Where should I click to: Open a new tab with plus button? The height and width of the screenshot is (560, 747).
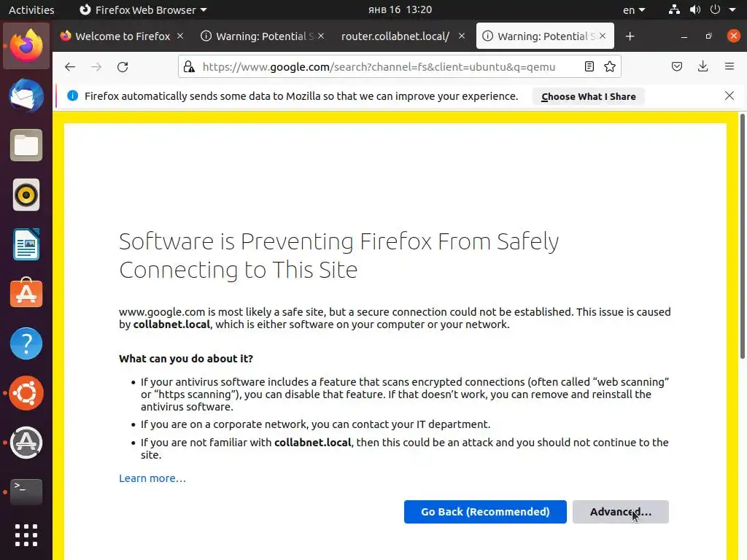[x=630, y=36]
